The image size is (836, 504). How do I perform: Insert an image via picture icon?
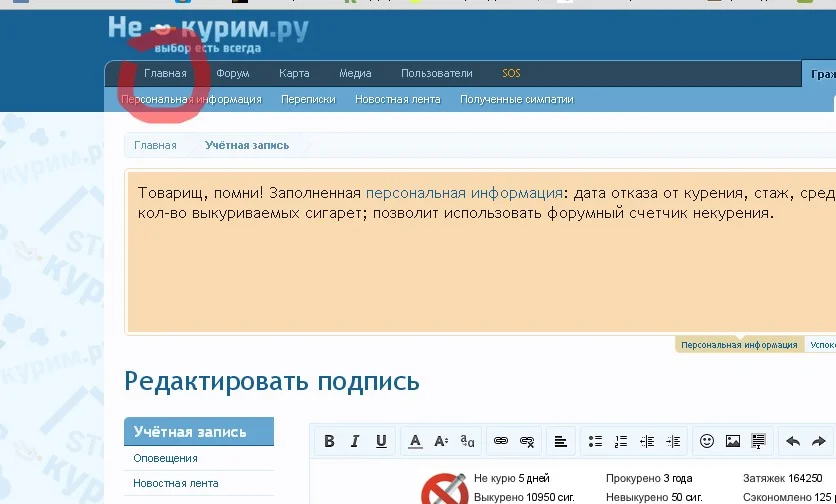click(733, 441)
